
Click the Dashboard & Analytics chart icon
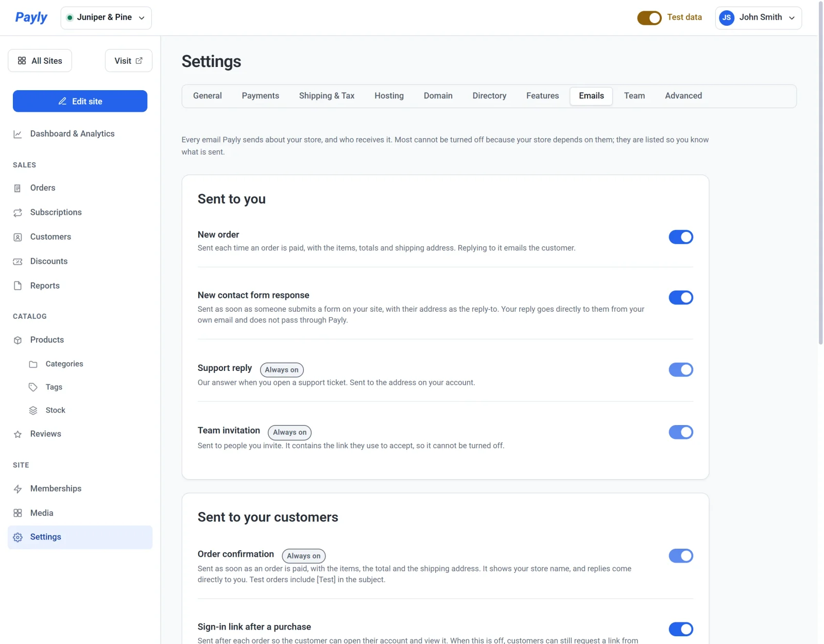18,134
